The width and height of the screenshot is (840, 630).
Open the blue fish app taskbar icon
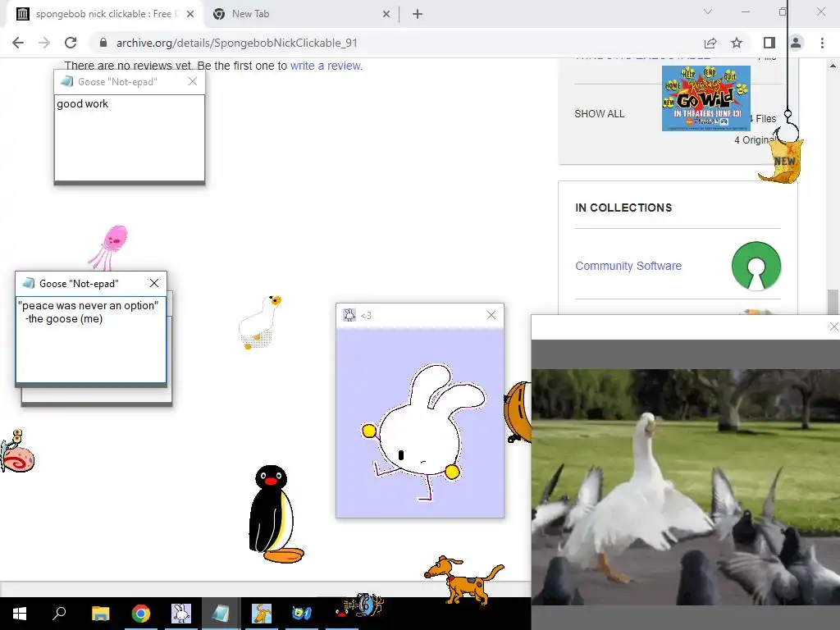point(302,614)
